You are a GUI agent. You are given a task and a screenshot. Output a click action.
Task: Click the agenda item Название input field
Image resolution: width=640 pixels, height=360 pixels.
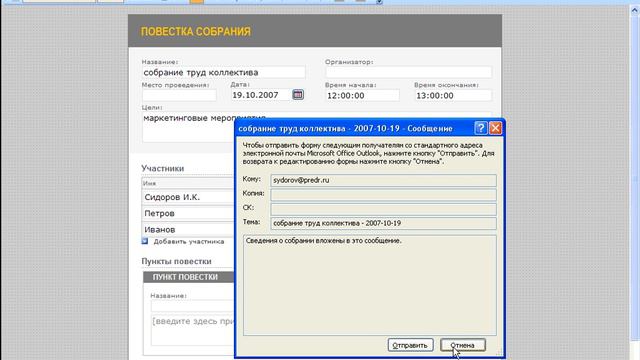[193, 306]
